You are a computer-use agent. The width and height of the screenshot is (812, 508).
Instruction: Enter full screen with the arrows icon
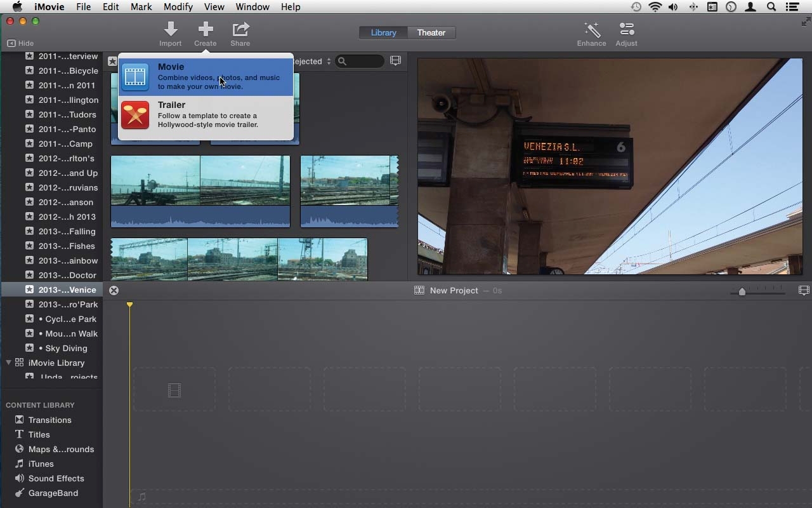click(806, 22)
